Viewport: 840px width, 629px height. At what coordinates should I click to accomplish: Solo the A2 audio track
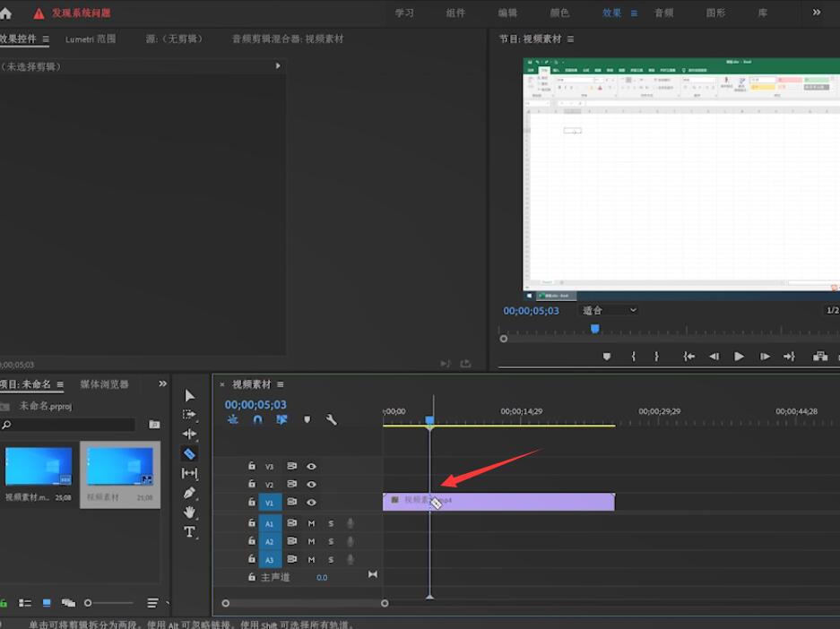331,542
